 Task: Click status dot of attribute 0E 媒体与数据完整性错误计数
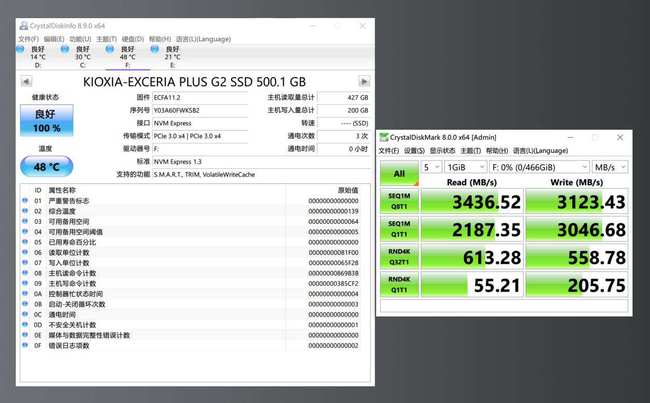(25, 335)
